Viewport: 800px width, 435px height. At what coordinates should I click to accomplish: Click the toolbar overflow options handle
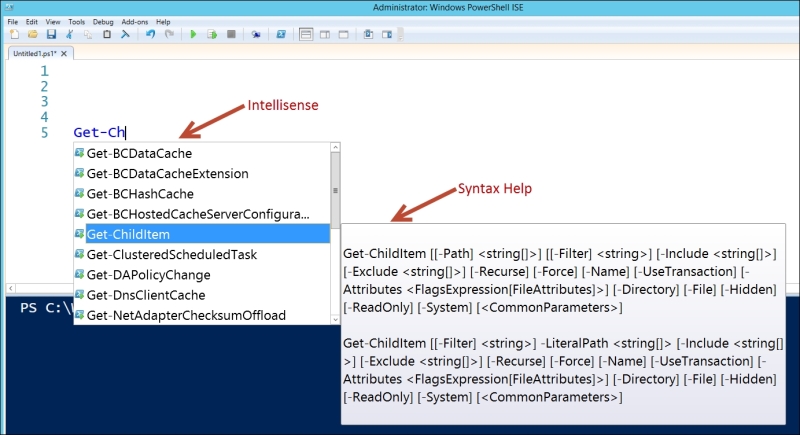pyautogui.click(x=401, y=34)
